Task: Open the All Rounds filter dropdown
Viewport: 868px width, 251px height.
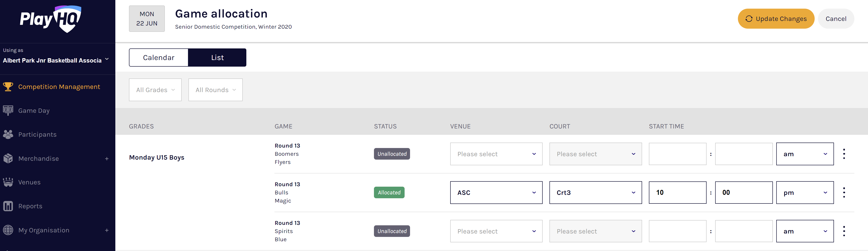Action: coord(215,90)
